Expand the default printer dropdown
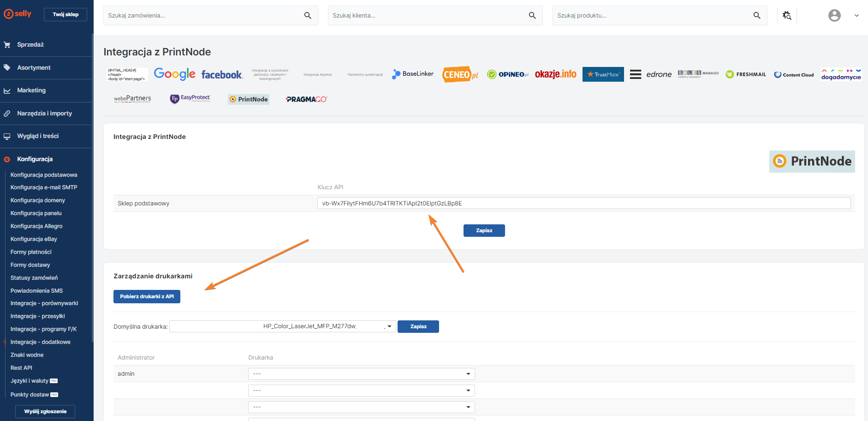 click(282, 326)
